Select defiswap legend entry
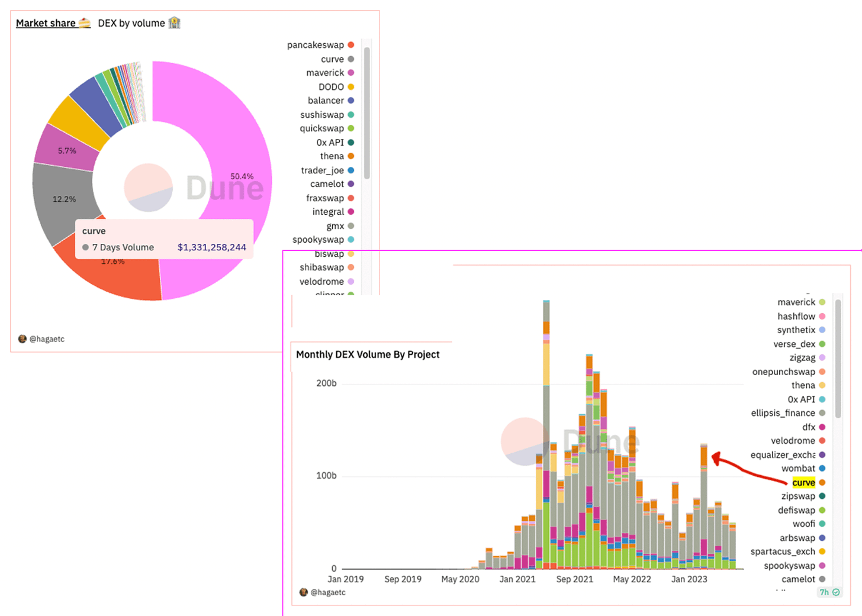The height and width of the screenshot is (616, 862). (802, 510)
